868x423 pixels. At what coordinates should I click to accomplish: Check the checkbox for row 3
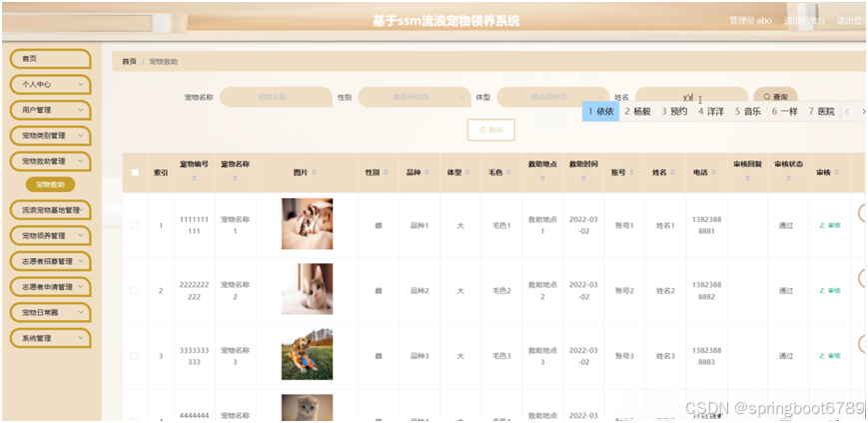[x=135, y=356]
